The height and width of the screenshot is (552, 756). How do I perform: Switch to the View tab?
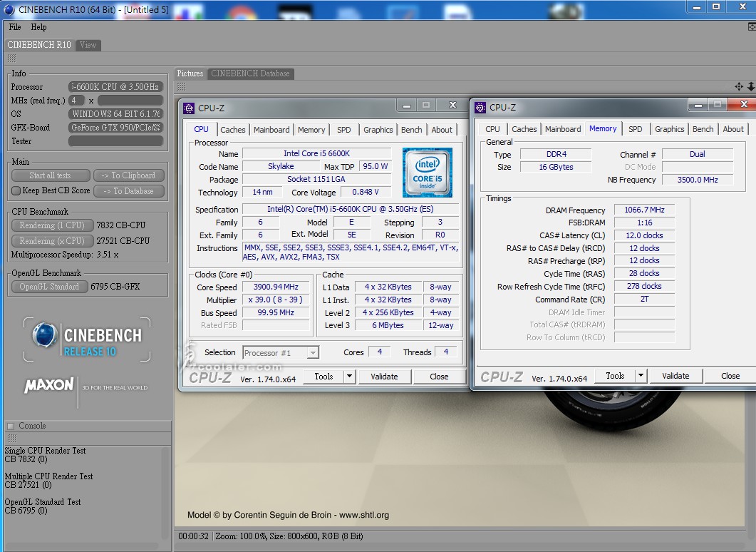[x=88, y=45]
